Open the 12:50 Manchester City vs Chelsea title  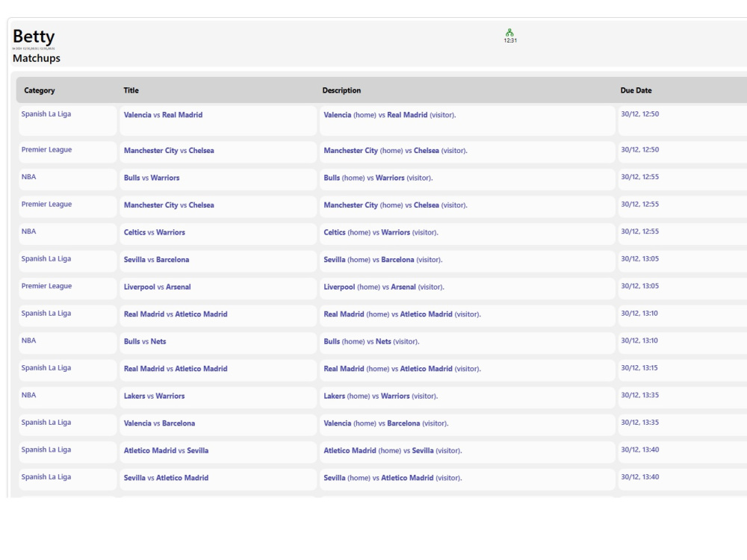tap(169, 151)
